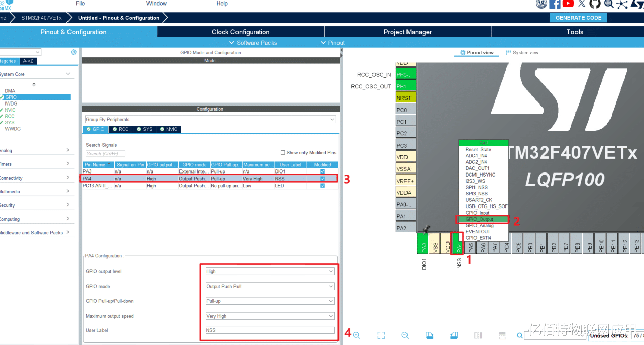Open the globe search icon in header
The image size is (644, 345).
tap(608, 4)
